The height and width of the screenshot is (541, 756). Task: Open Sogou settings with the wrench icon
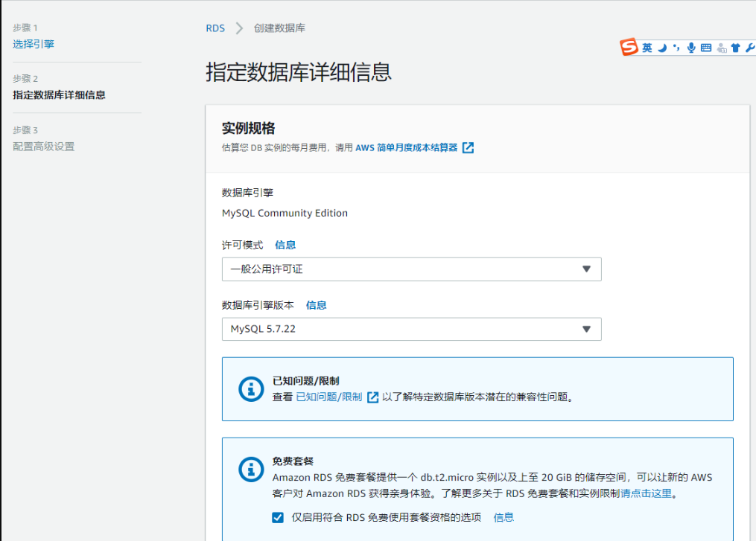[x=751, y=48]
